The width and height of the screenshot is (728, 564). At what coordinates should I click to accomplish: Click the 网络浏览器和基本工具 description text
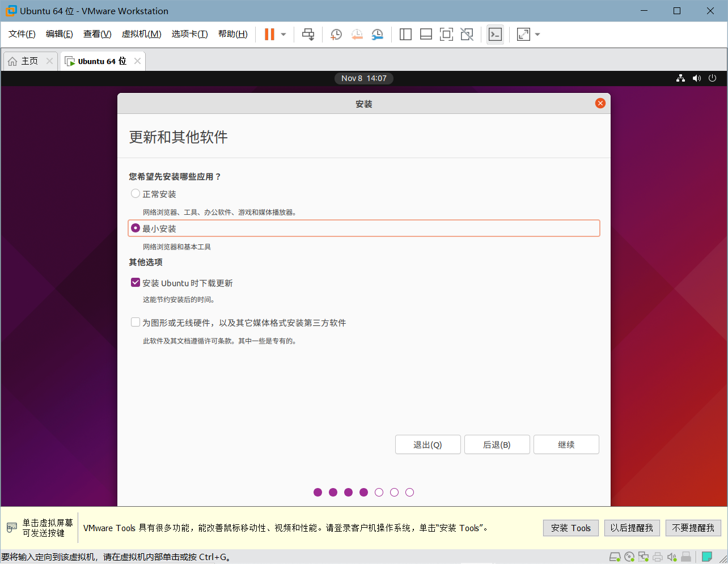click(177, 247)
